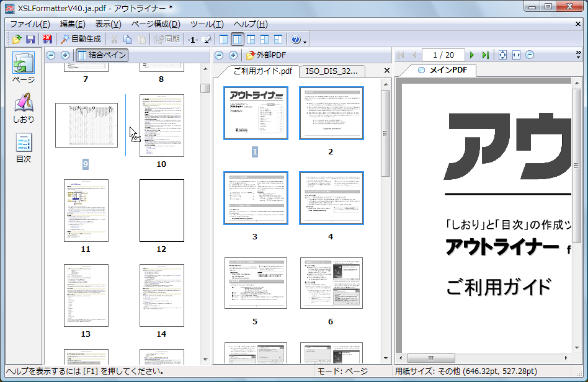The width and height of the screenshot is (588, 382).
Task: Open the ファイル(F) menu
Action: click(30, 24)
